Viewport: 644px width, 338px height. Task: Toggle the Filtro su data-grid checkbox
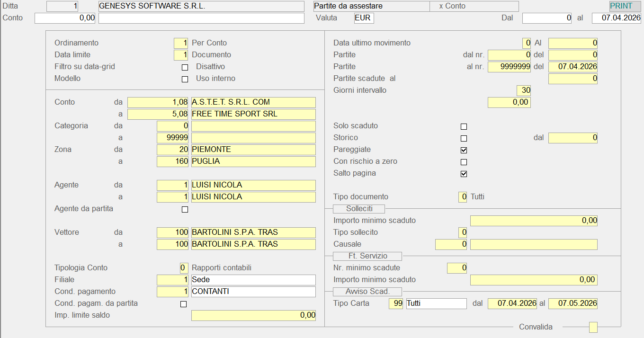(x=185, y=67)
